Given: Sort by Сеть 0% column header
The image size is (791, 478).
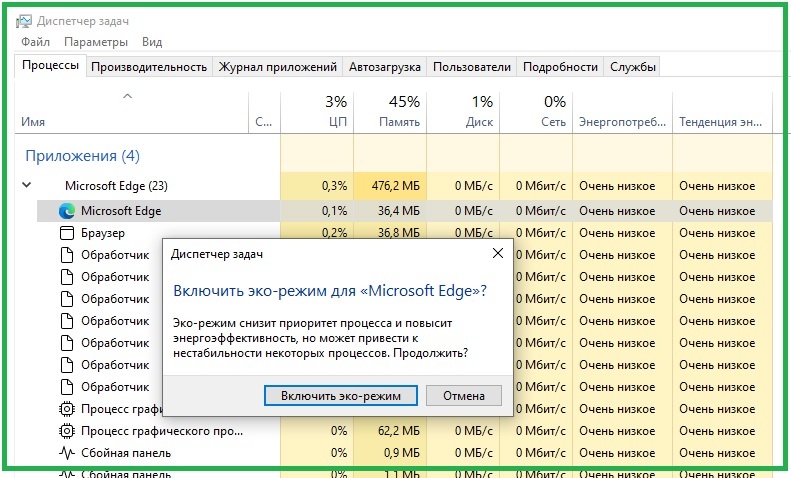Looking at the screenshot, I should [536, 112].
